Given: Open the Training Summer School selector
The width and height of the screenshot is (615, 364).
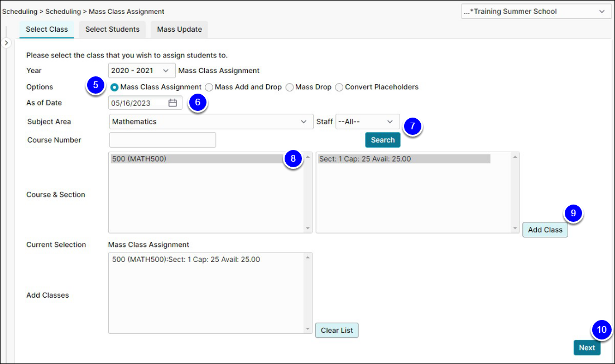Looking at the screenshot, I should point(536,11).
